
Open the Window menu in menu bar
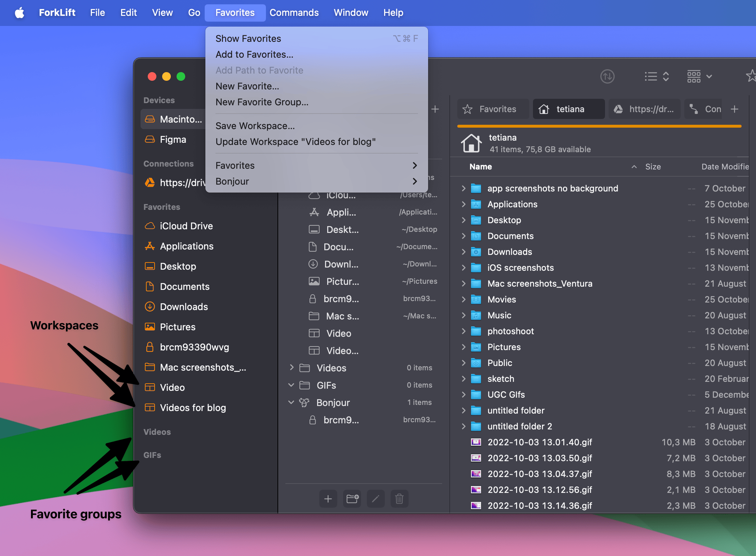click(x=351, y=13)
